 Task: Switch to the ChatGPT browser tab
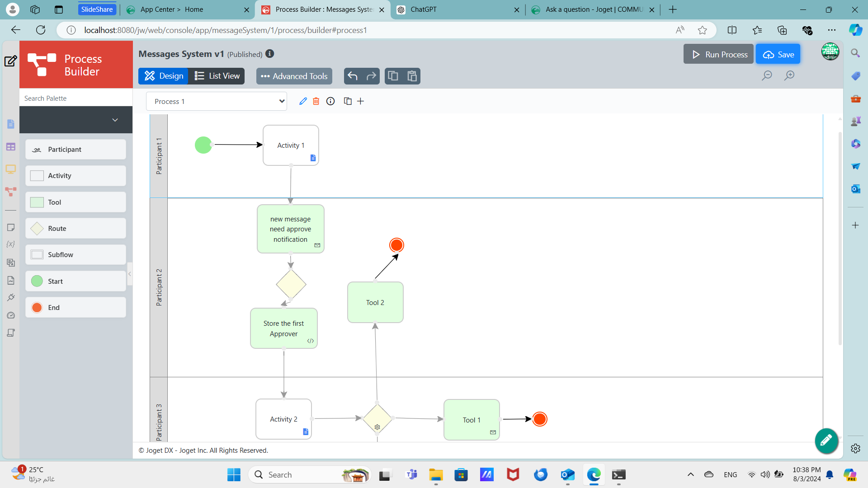point(458,9)
